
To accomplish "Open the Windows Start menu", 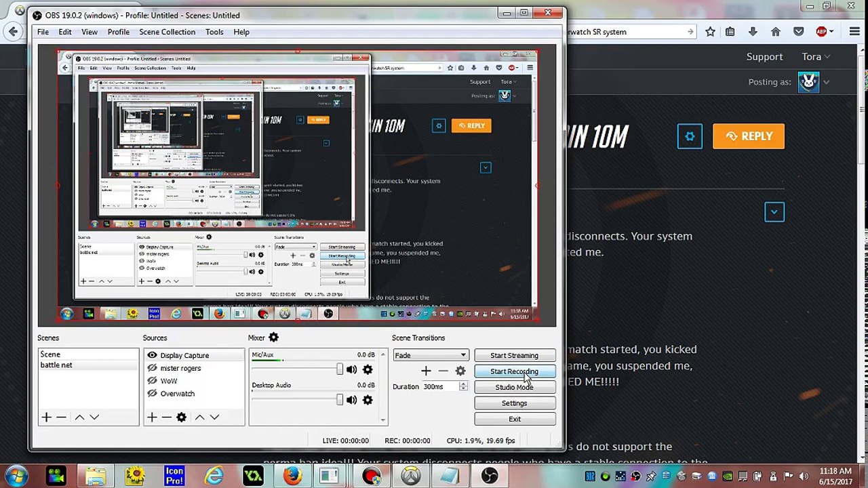I will (x=15, y=476).
